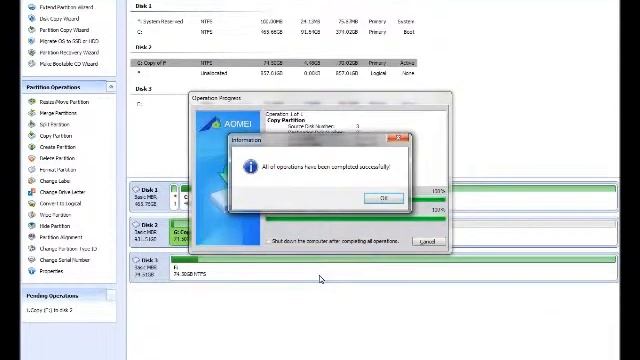Click the Disk 1 heading in partition list

pos(143,6)
